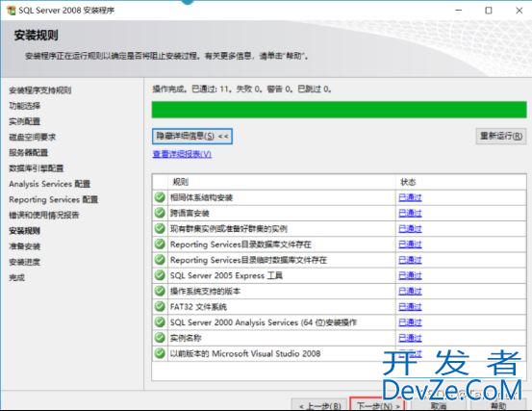Open 已通过 link for 现有群集实例 rule
This screenshot has width=532, height=411.
pyautogui.click(x=410, y=229)
